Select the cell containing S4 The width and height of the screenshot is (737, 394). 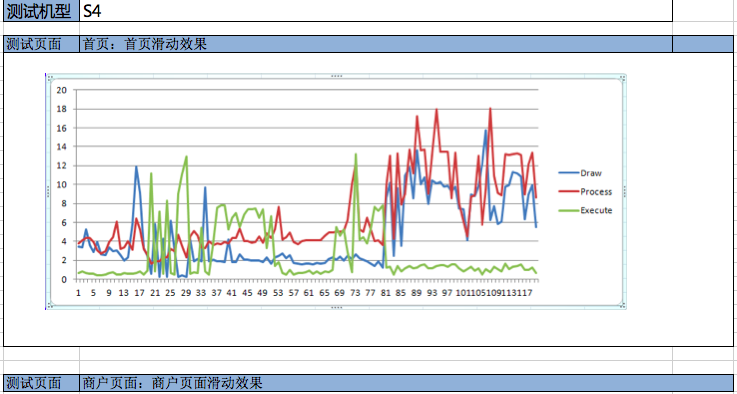376,10
